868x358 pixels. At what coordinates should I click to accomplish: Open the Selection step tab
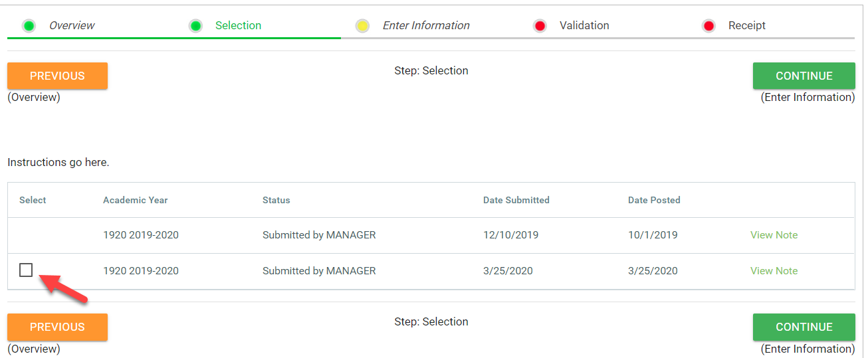click(x=238, y=26)
